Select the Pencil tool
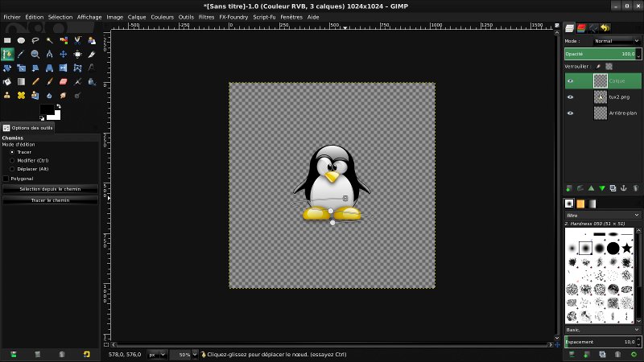 coord(35,82)
